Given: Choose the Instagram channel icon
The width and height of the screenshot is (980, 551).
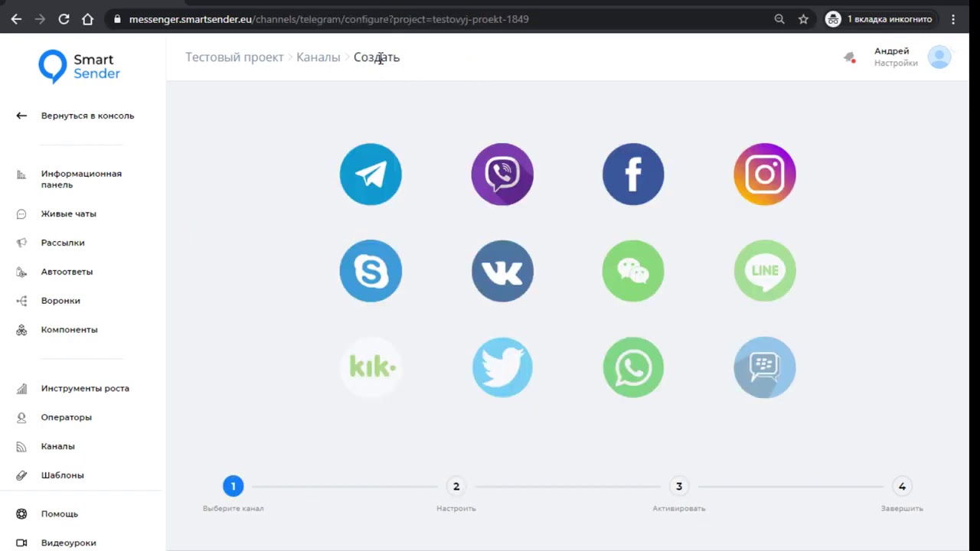Looking at the screenshot, I should [x=765, y=174].
